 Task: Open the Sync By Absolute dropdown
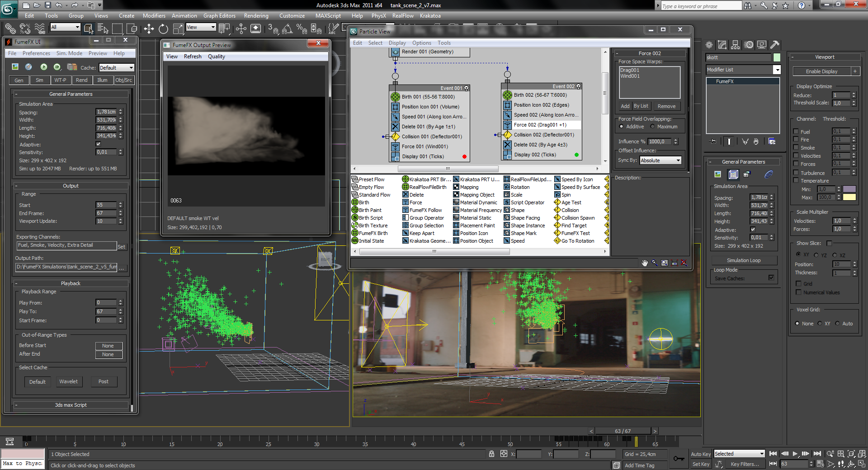(x=660, y=160)
